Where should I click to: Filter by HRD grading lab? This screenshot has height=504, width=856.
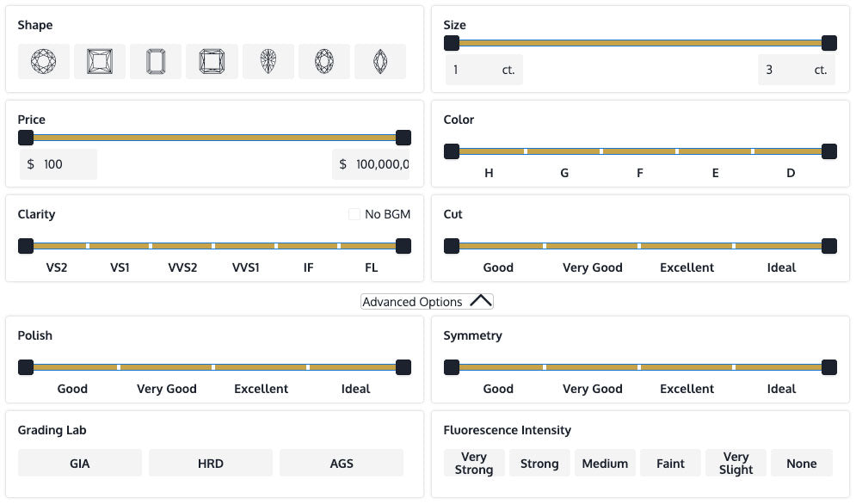point(211,464)
